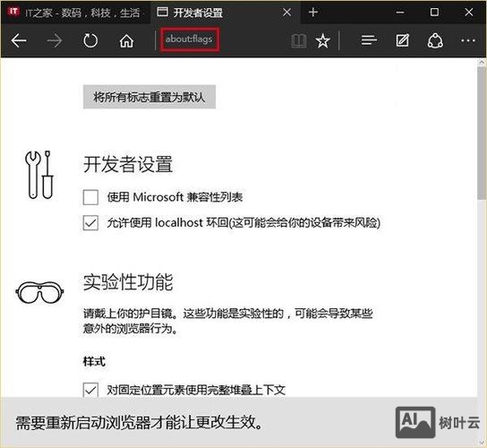Viewport: 487px width, 448px height.
Task: Refresh the page with the reload icon
Action: (x=90, y=40)
